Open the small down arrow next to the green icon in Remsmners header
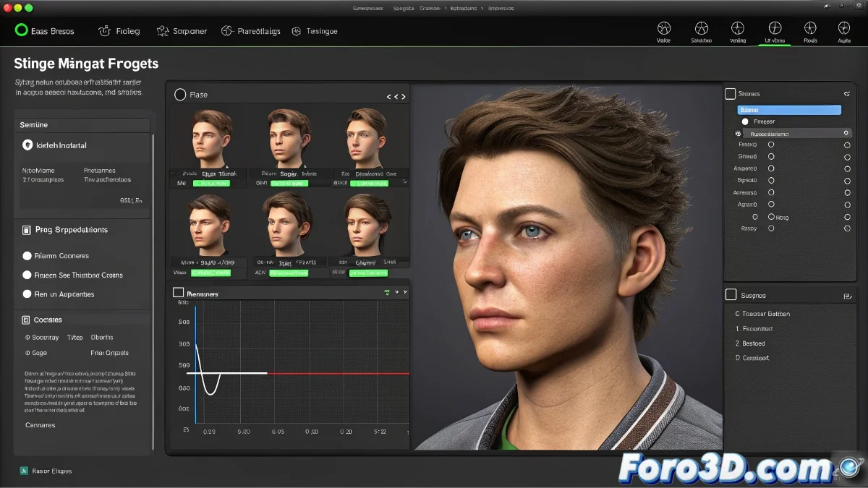The height and width of the screenshot is (488, 868). (x=396, y=292)
